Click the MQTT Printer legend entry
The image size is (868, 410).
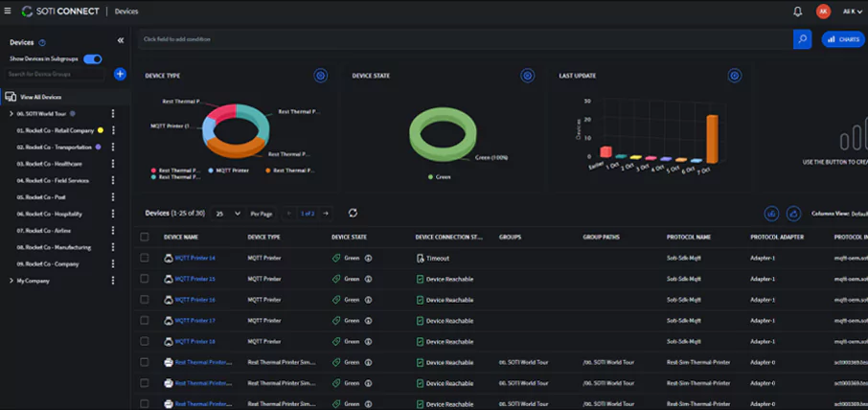[229, 171]
